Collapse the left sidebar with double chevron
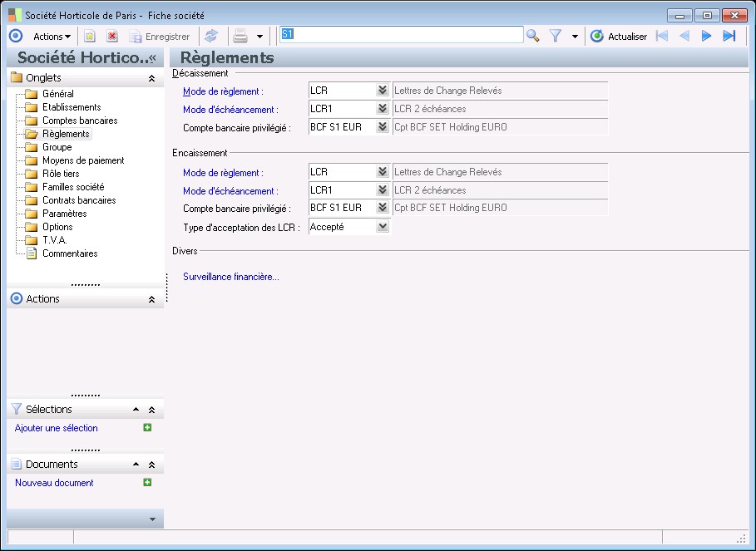The height and width of the screenshot is (551, 756). [153, 58]
